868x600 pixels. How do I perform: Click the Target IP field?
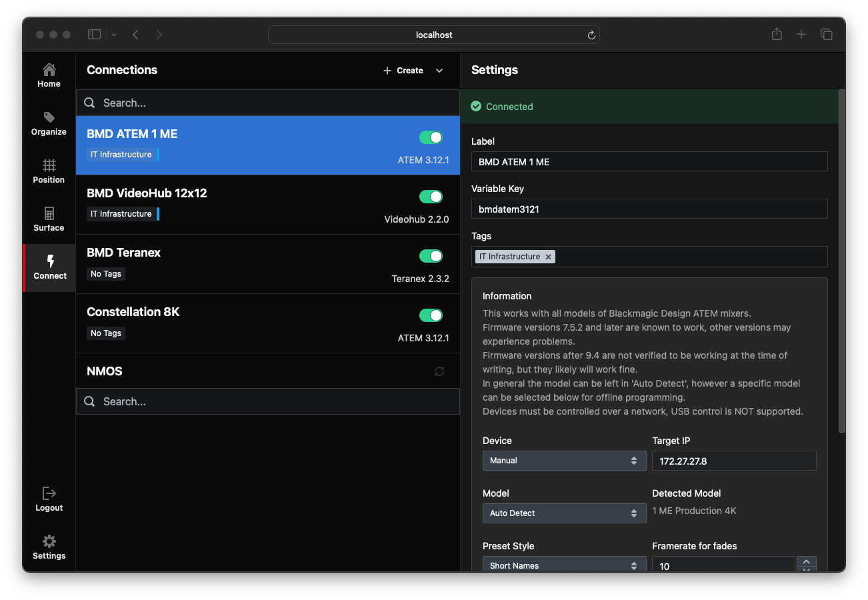[x=734, y=461]
